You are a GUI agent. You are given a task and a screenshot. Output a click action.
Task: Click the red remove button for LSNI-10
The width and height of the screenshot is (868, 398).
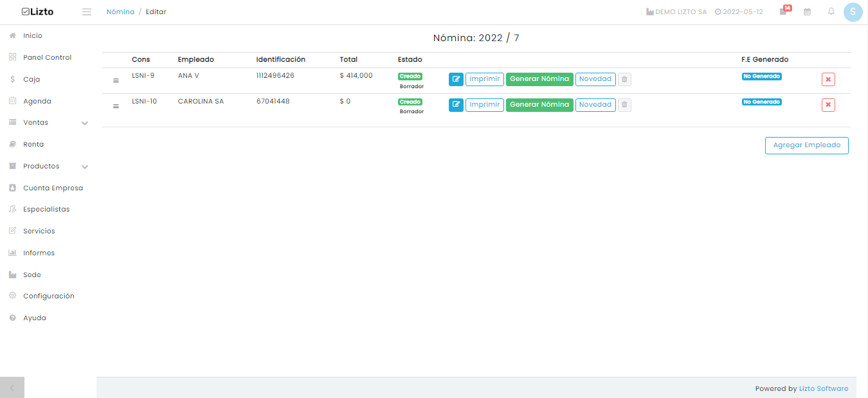click(828, 105)
